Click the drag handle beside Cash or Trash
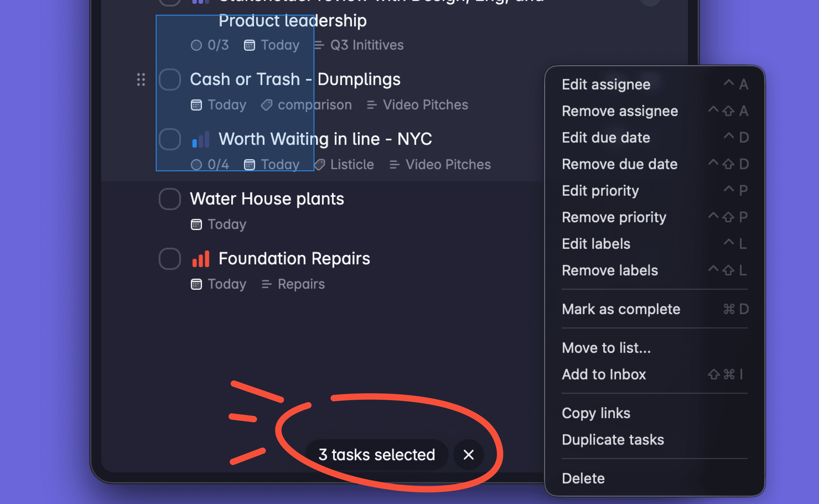This screenshot has width=819, height=504. click(x=141, y=80)
